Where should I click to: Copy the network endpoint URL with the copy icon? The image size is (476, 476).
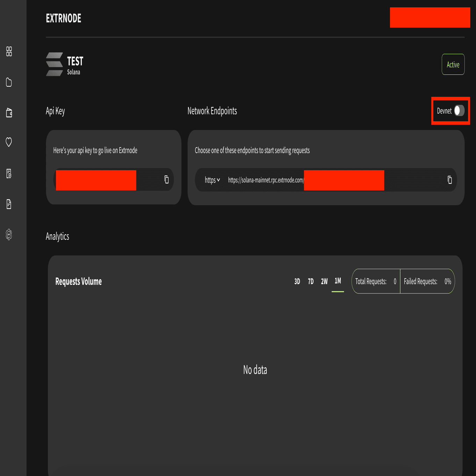tap(450, 180)
